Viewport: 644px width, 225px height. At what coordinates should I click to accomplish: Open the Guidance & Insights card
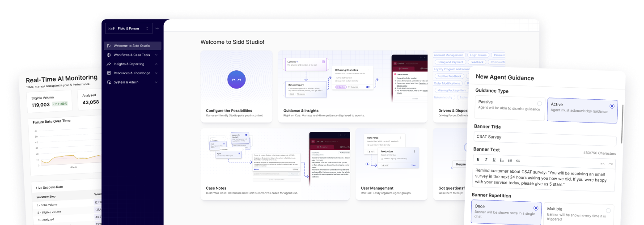click(352, 86)
